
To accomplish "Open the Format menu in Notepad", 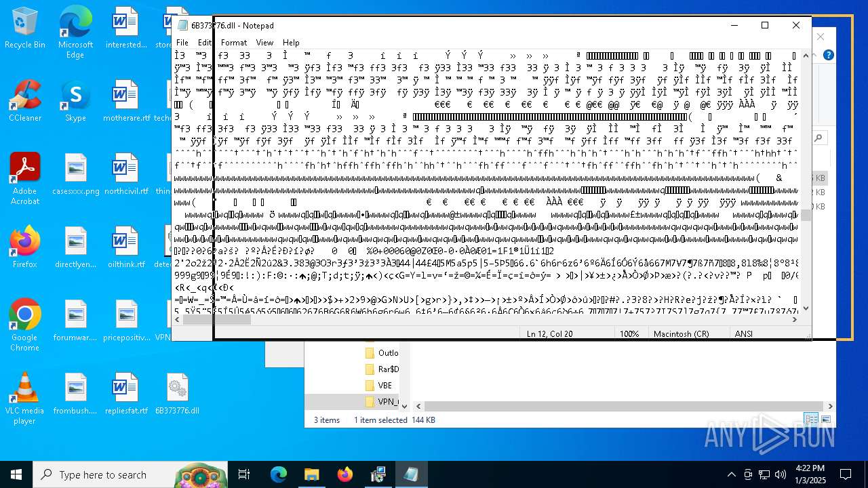I will click(234, 42).
